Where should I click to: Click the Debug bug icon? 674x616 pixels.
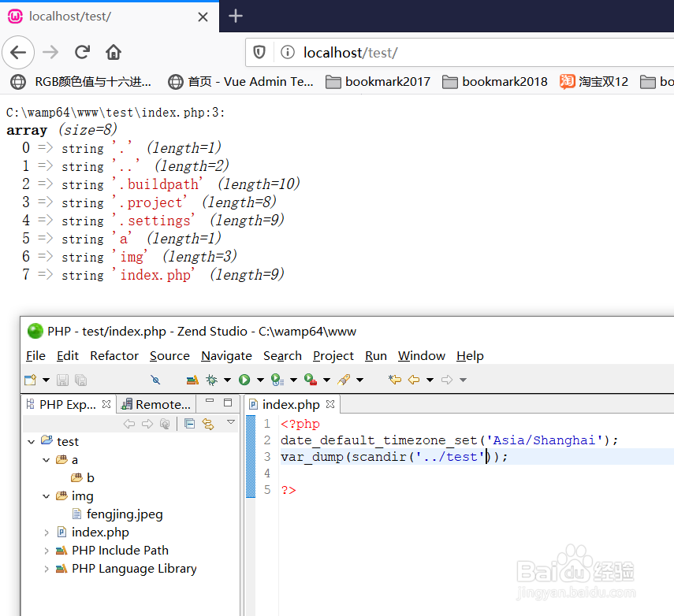(x=211, y=380)
